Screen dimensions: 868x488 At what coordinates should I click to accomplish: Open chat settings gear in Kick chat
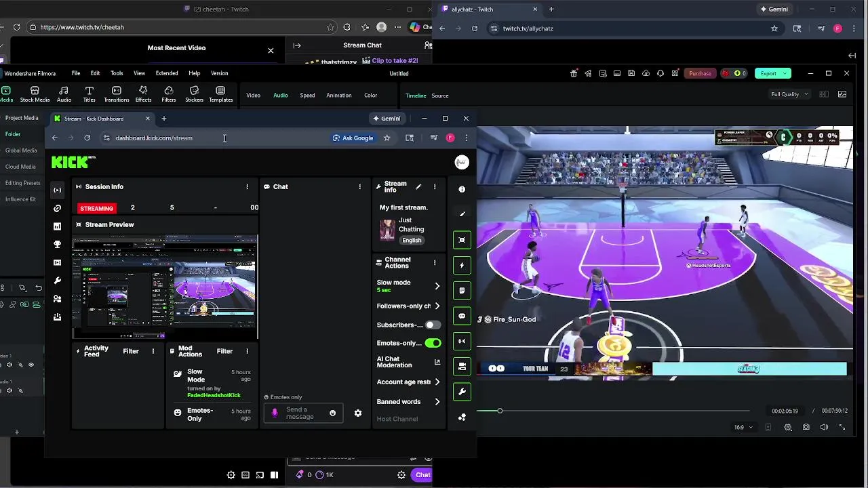coord(358,413)
